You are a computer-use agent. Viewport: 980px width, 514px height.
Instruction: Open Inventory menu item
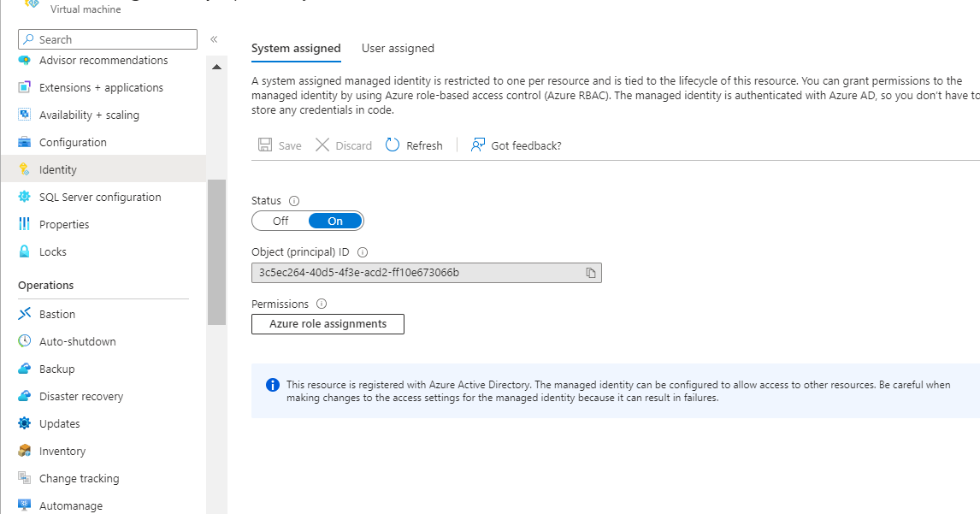pyautogui.click(x=103, y=451)
